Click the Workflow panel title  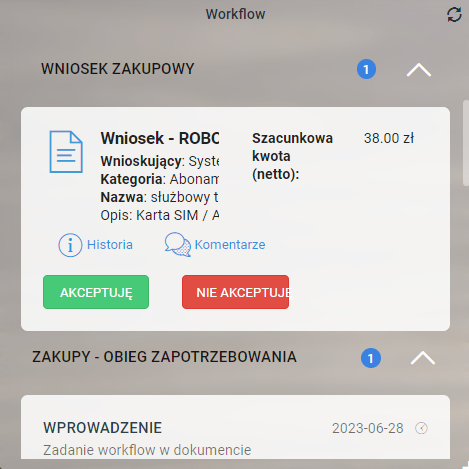pyautogui.click(x=235, y=14)
